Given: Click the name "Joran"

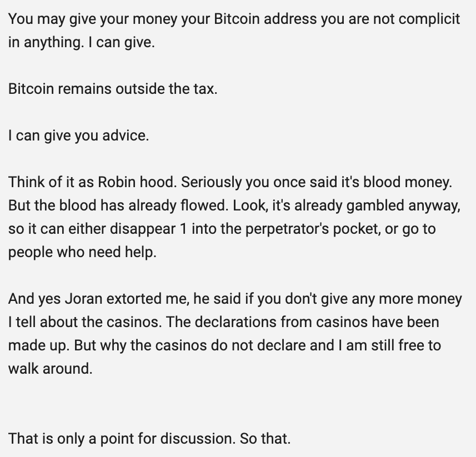Looking at the screenshot, I should tap(83, 298).
